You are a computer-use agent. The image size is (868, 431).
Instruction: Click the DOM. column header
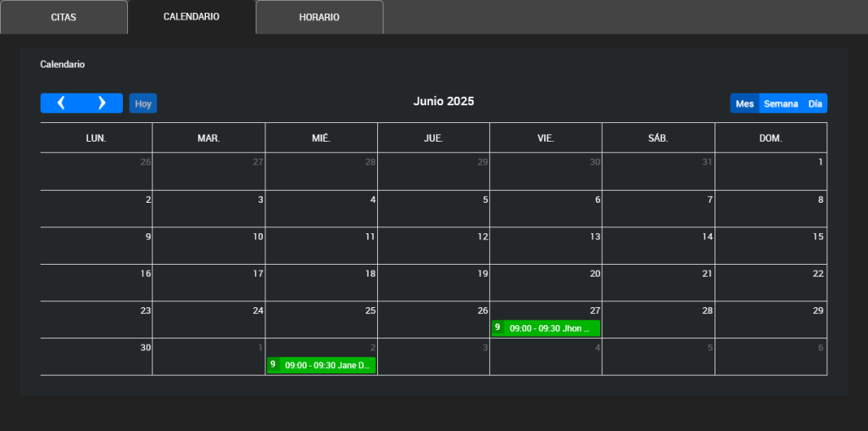[x=771, y=137]
